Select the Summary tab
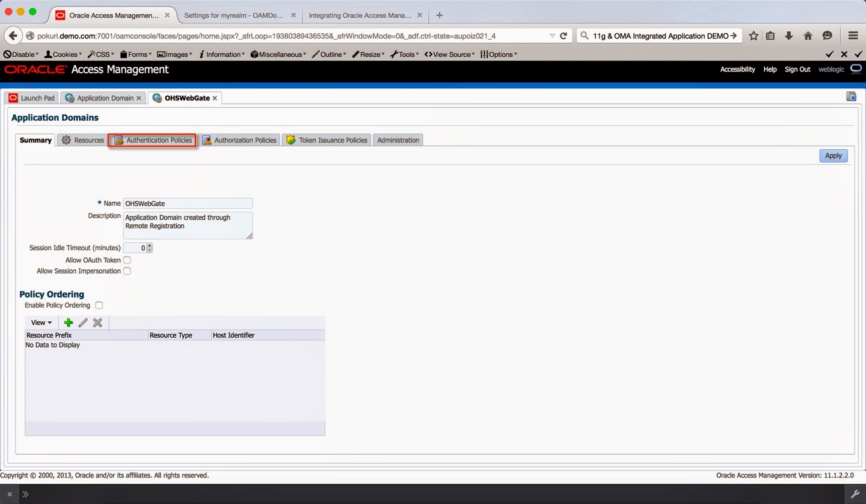866x504 pixels. [35, 140]
